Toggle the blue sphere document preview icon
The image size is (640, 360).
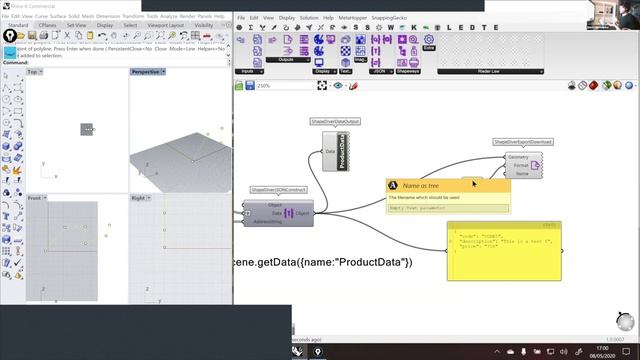(629, 85)
